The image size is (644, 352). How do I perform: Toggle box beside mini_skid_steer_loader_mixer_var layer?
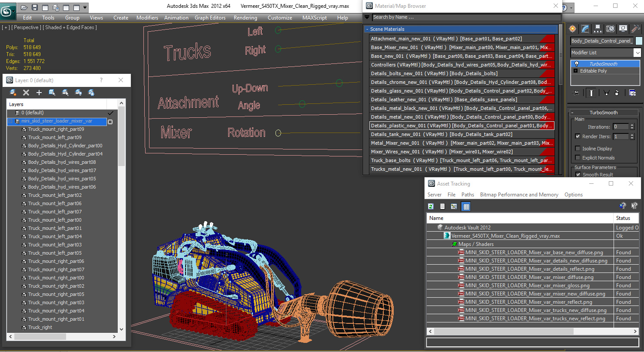tap(110, 122)
